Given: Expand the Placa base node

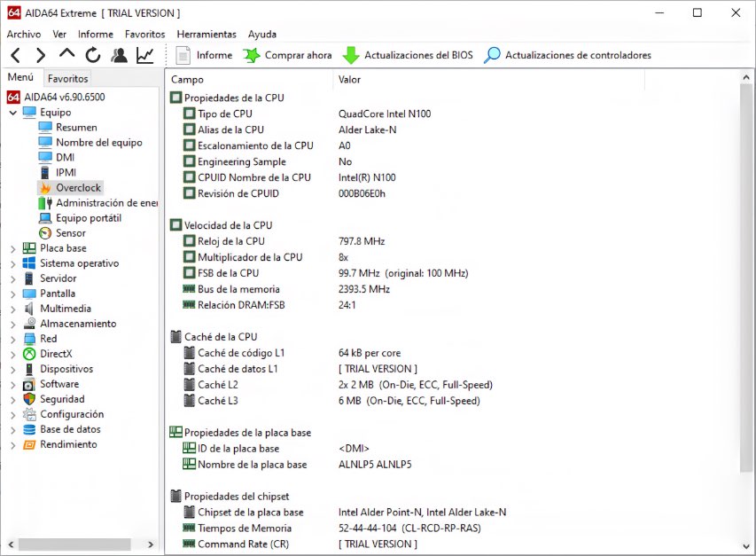Looking at the screenshot, I should click(13, 248).
